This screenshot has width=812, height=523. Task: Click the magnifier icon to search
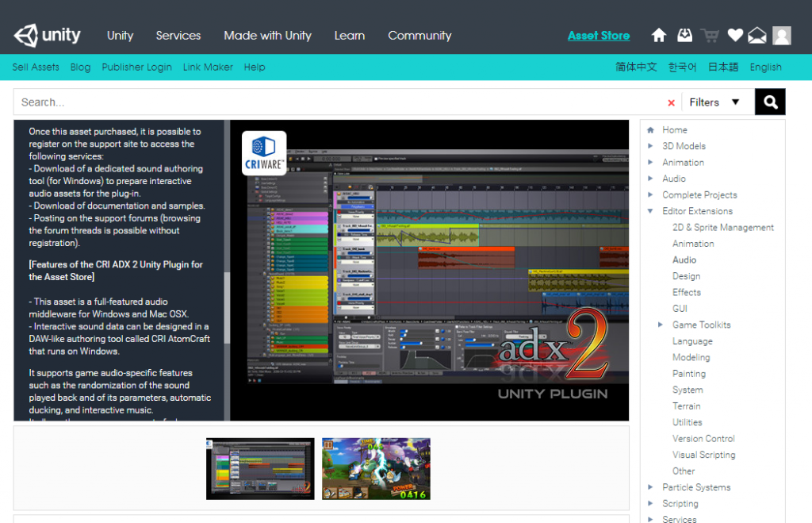[x=769, y=102]
